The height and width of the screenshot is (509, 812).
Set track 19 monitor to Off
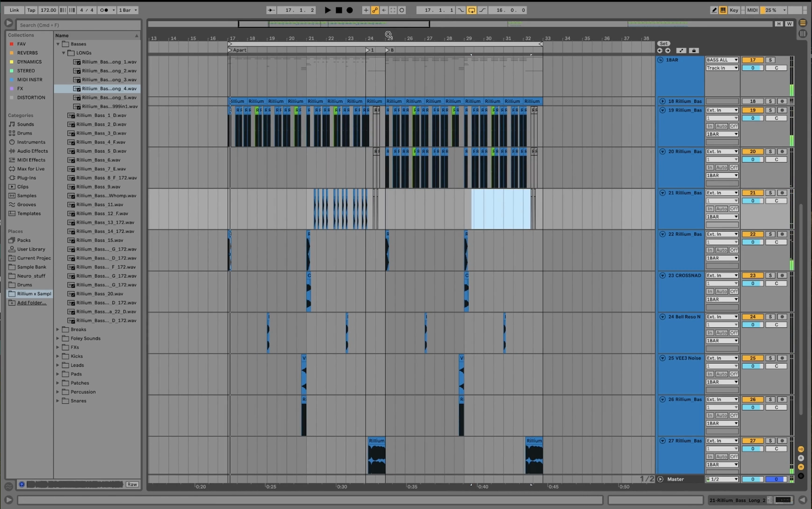pyautogui.click(x=734, y=126)
